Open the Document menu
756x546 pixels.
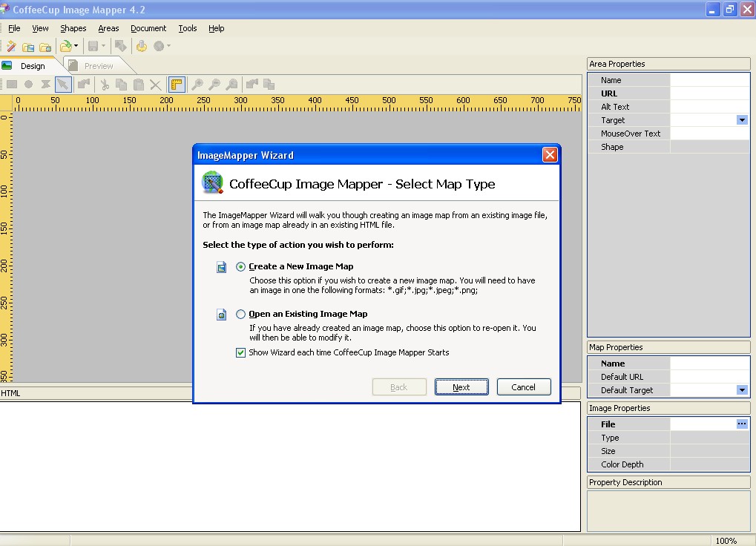click(x=148, y=28)
